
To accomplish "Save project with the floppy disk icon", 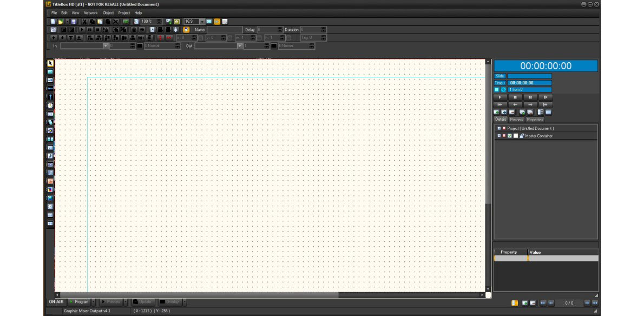I will (74, 21).
